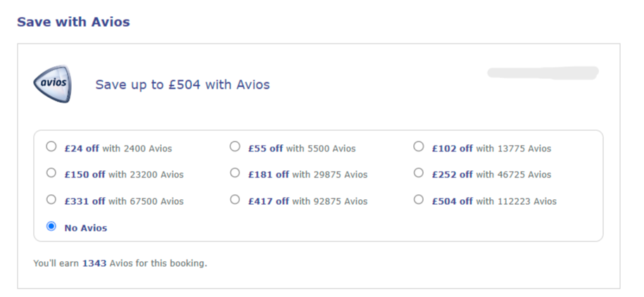Click the '£24 off' label text
This screenshot has height=297, width=644.
click(82, 148)
